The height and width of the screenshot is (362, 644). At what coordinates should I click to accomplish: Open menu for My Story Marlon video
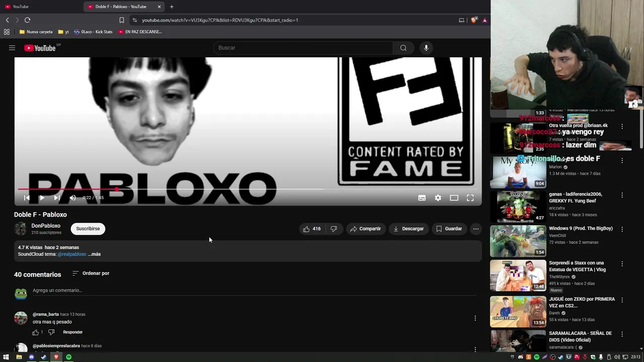622,161
